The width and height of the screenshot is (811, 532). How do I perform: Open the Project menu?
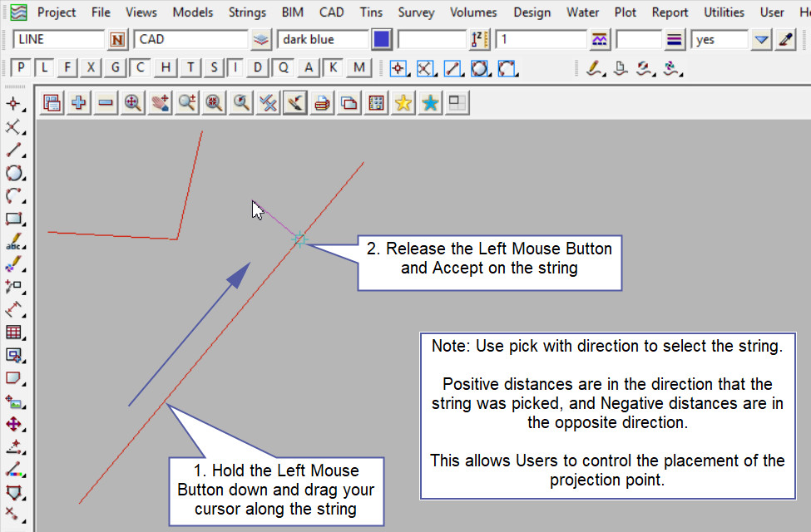[57, 12]
